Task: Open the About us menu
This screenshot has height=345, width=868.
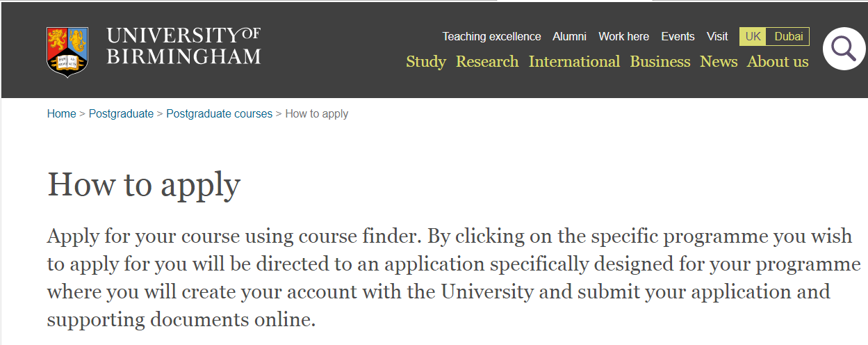Action: [x=778, y=62]
